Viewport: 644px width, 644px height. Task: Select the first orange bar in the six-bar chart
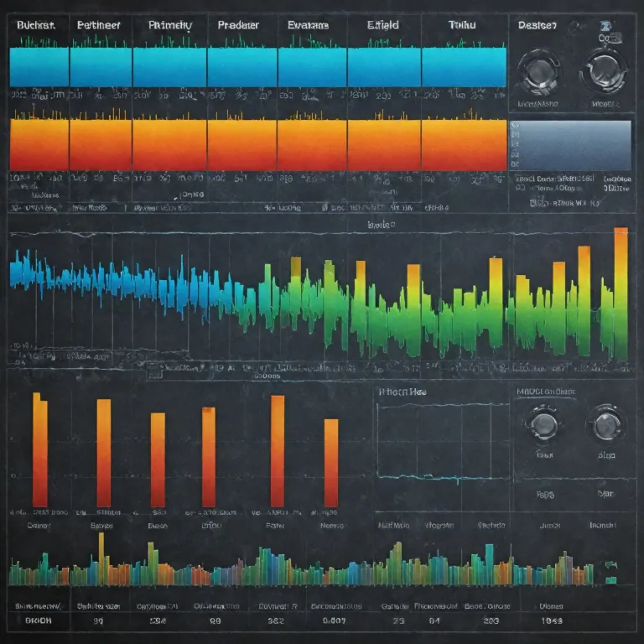click(x=40, y=449)
